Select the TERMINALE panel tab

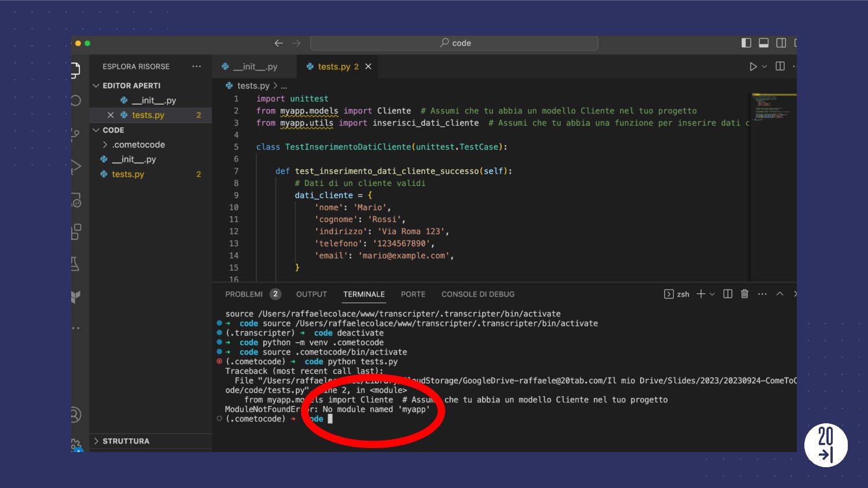(x=364, y=294)
